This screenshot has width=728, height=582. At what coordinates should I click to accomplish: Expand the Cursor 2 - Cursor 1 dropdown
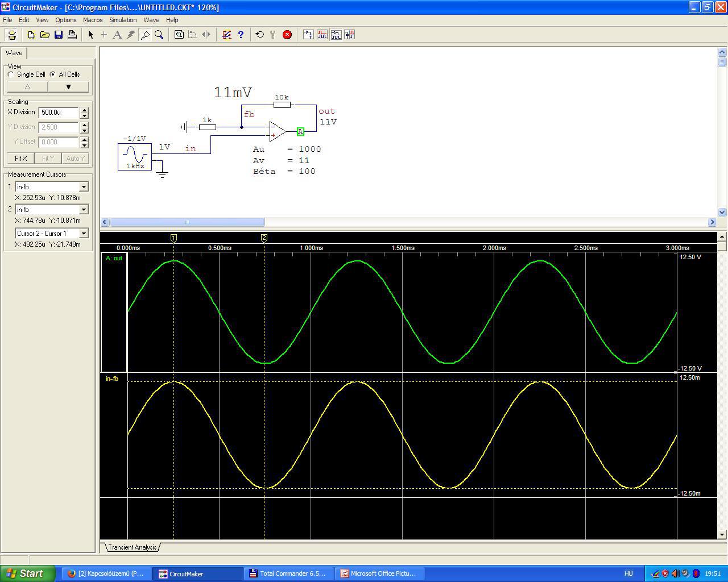point(84,234)
